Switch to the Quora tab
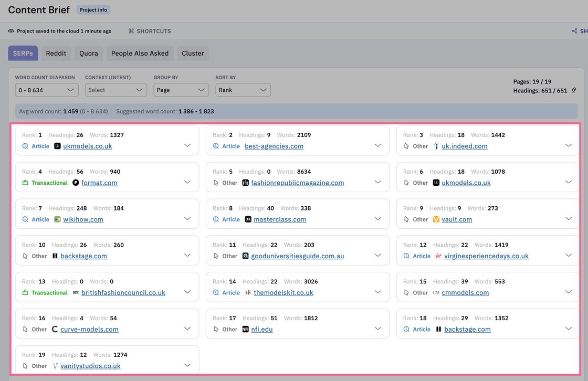Screen dimensions: 588x381 point(89,53)
